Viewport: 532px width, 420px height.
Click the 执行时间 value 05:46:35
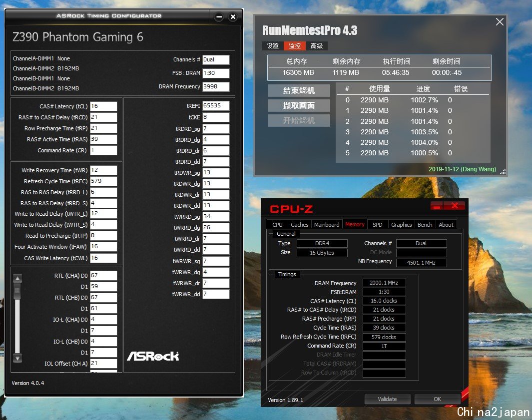click(396, 72)
